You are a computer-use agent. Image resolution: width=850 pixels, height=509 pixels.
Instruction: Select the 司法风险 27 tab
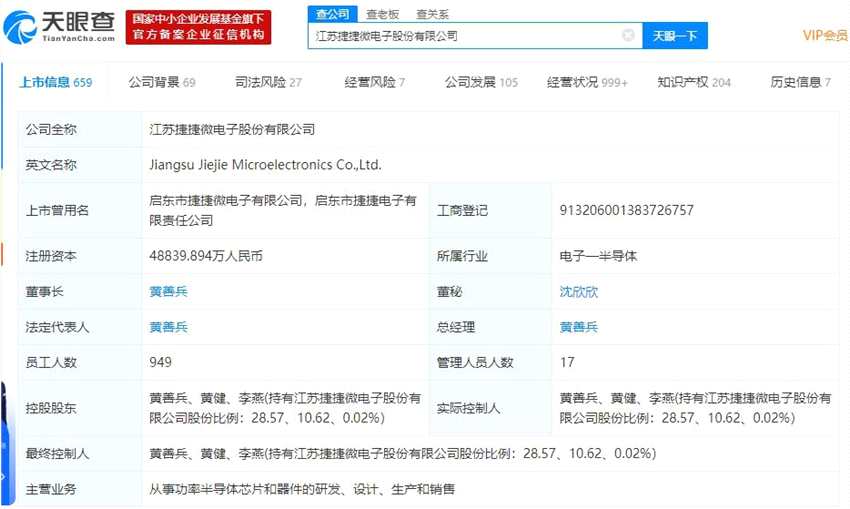268,82
